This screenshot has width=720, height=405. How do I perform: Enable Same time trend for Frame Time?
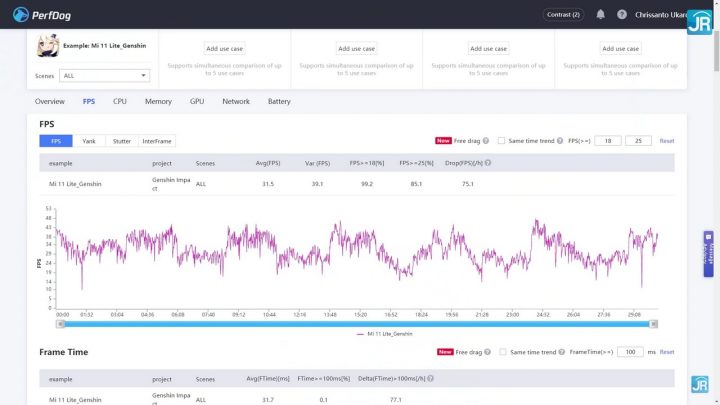503,352
